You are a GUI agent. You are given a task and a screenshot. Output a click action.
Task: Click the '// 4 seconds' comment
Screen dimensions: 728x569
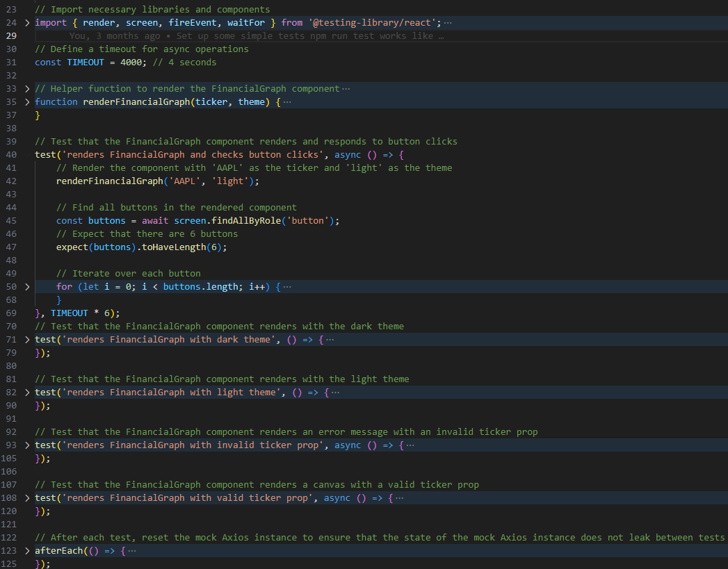184,63
